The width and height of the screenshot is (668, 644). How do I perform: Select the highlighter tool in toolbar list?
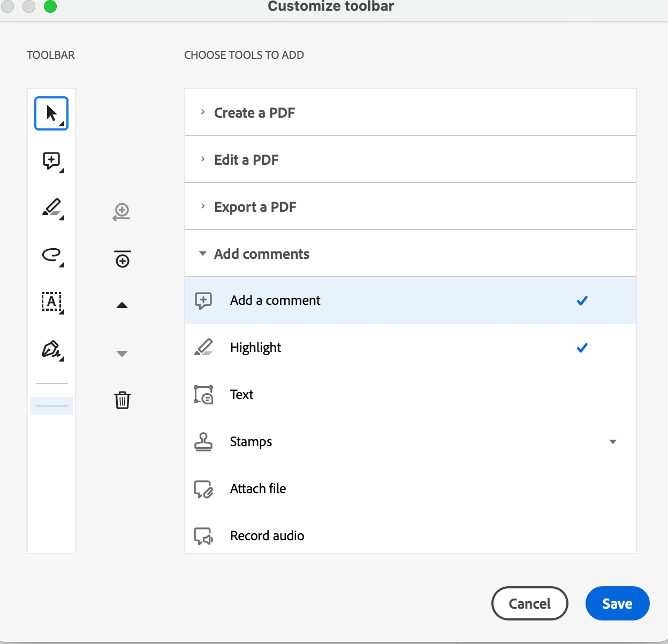(52, 208)
